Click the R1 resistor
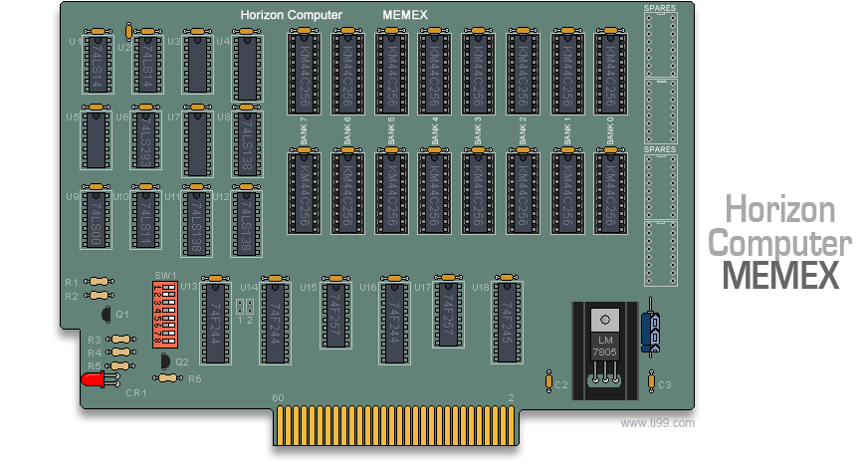 tap(100, 282)
